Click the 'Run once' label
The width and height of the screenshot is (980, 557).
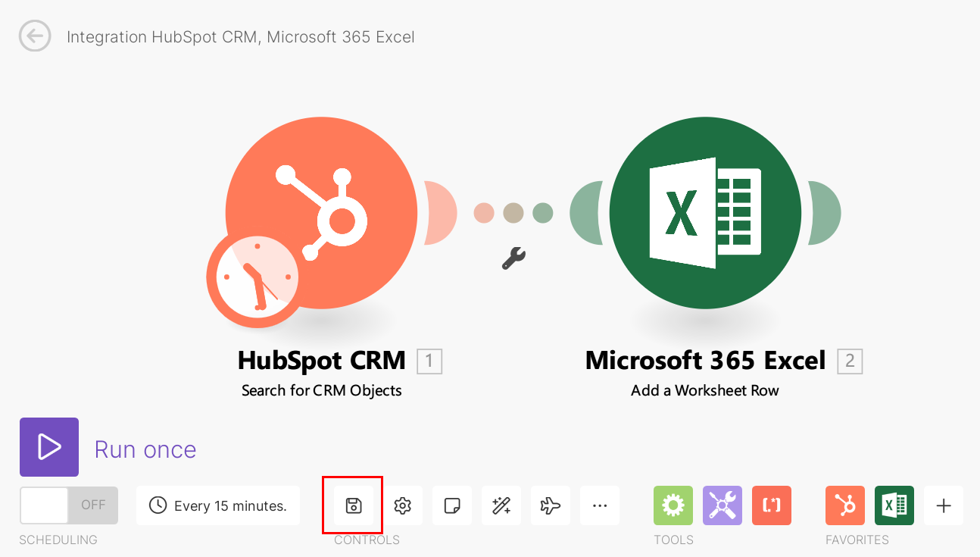(145, 449)
